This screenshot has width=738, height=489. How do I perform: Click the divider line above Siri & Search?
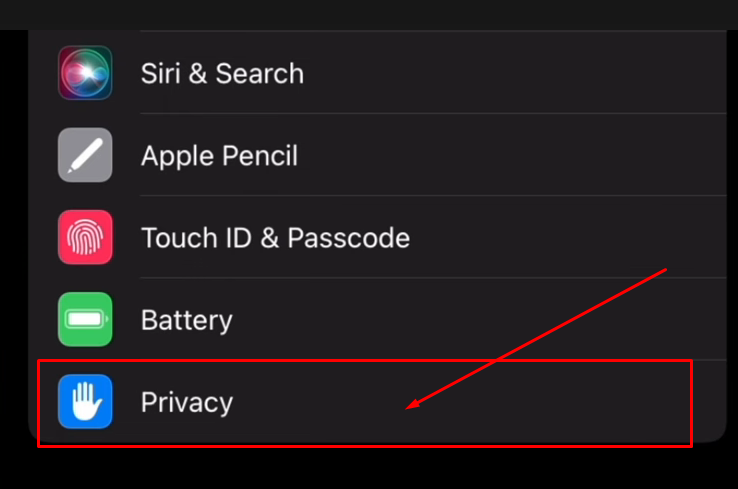point(433,31)
